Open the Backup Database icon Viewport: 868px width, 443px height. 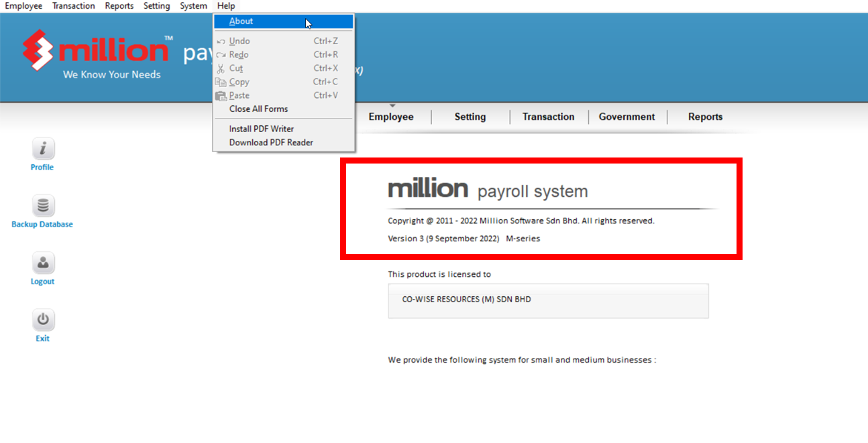pyautogui.click(x=43, y=206)
